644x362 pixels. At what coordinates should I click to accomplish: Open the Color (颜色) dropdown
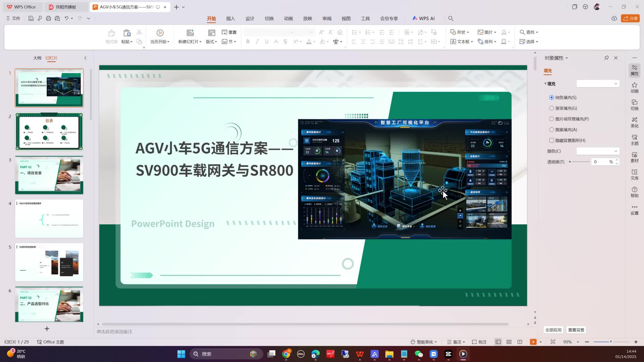[x=598, y=151]
